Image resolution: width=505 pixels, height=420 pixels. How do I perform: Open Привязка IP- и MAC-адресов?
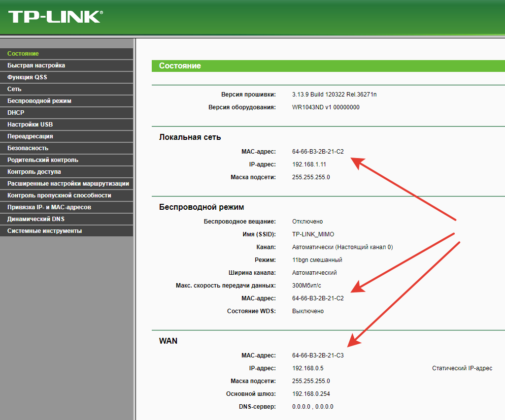[x=49, y=207]
